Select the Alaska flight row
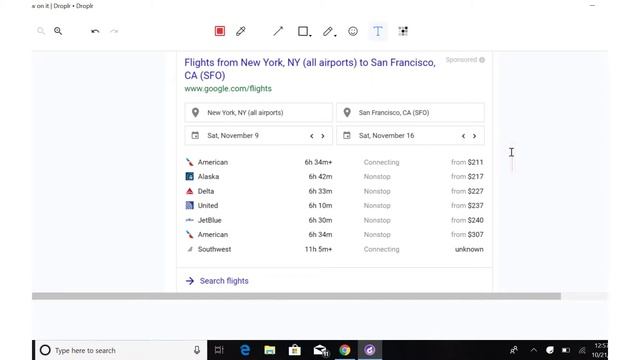The width and height of the screenshot is (640, 360). coord(334,177)
